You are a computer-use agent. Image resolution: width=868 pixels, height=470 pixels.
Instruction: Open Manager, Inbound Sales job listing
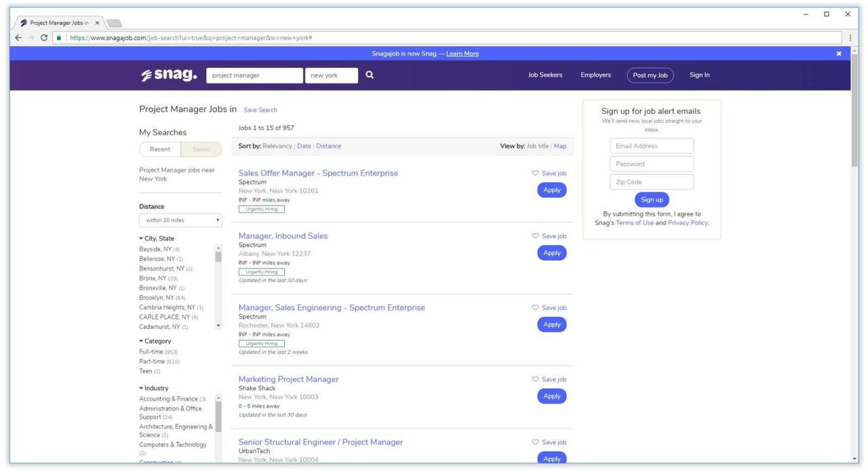tap(283, 236)
